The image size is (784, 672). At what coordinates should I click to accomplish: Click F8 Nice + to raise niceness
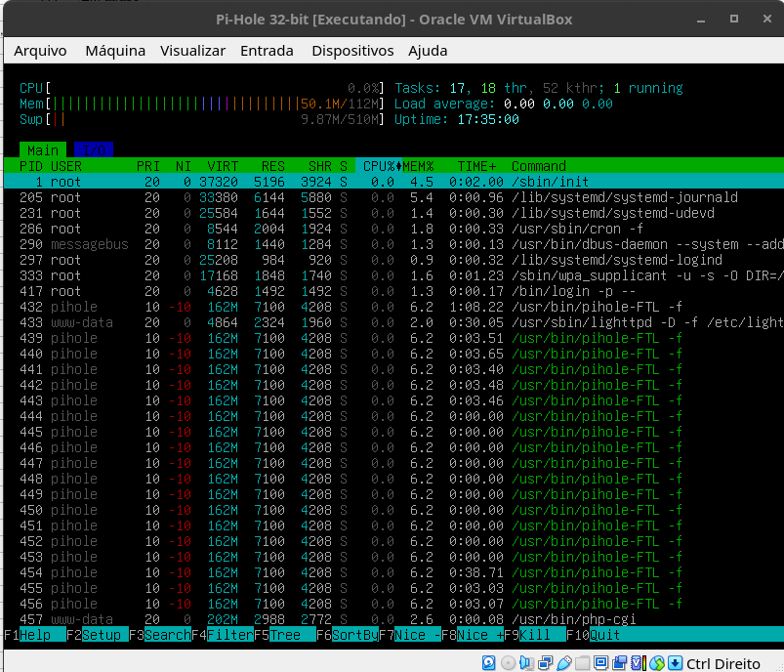pos(473,635)
